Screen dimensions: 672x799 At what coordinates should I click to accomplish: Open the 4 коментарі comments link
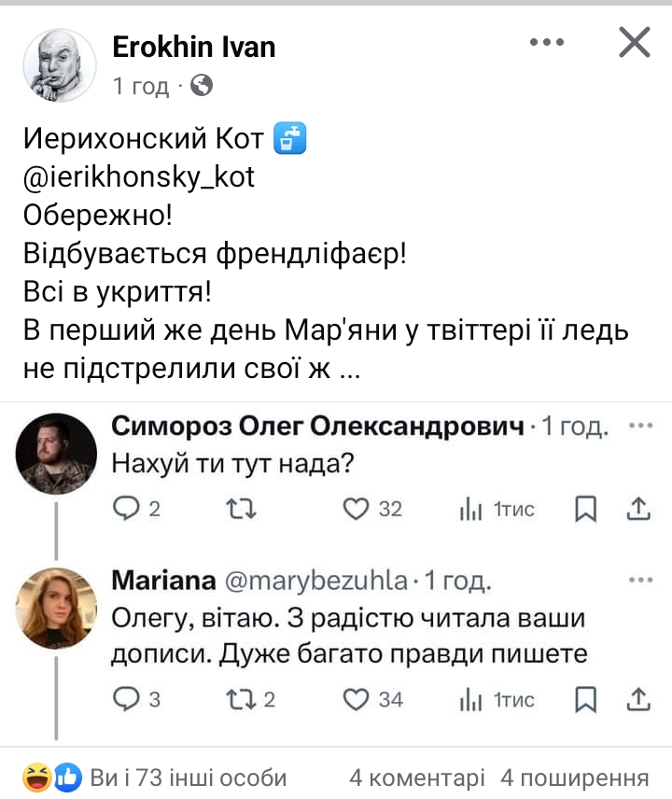[416, 778]
